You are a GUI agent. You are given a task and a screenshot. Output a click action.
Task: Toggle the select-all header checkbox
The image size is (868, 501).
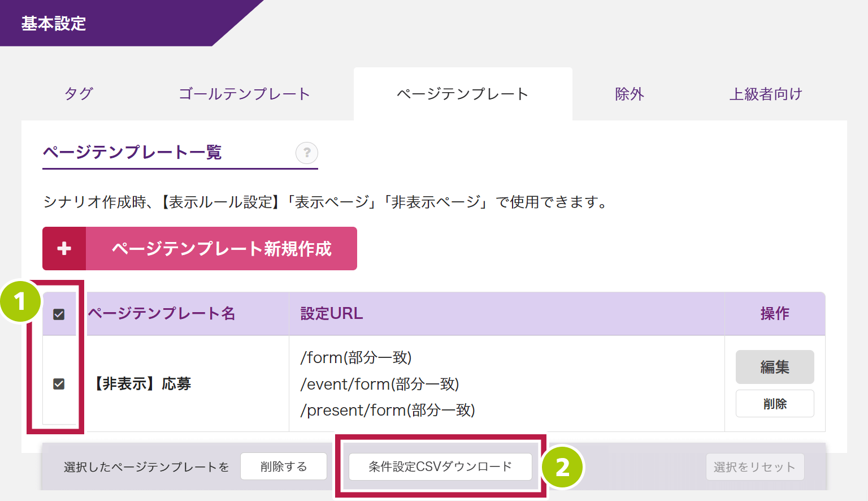tap(59, 314)
